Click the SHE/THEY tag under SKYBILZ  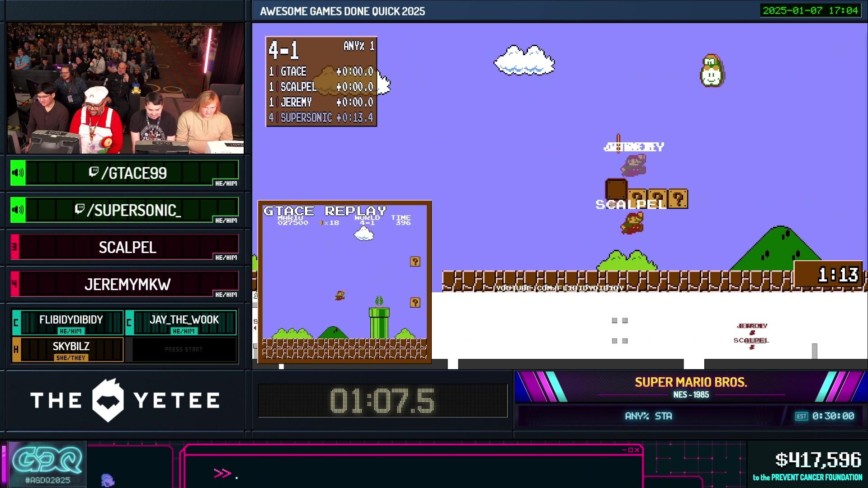click(x=71, y=358)
